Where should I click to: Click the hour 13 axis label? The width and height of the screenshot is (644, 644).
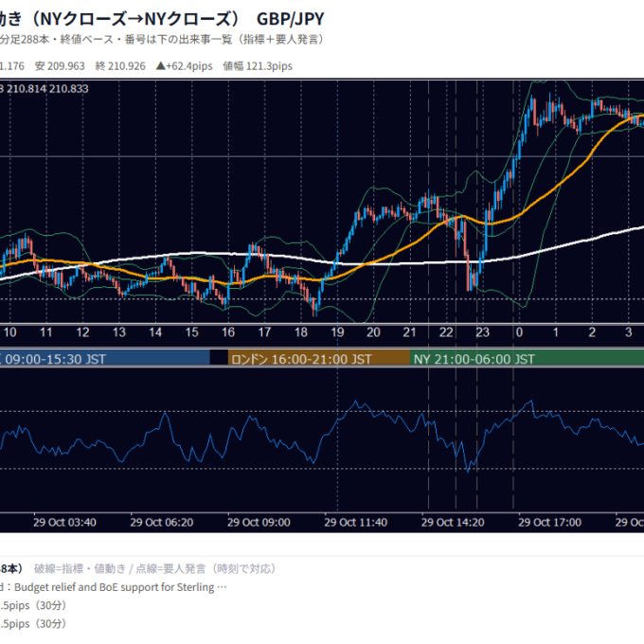(119, 332)
